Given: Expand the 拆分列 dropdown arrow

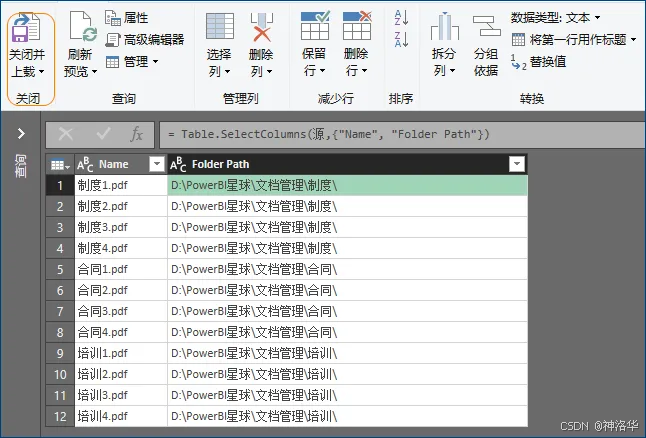Looking at the screenshot, I should point(452,71).
